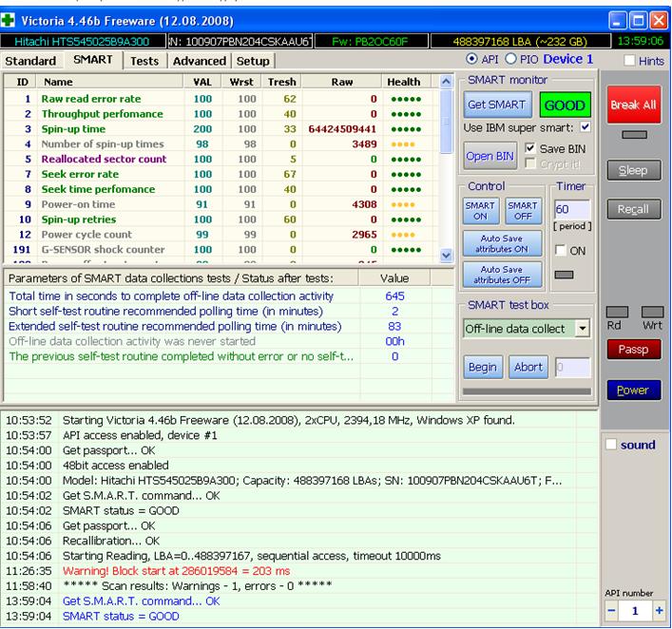Click the SMART table scroll down arrow
The width and height of the screenshot is (672, 629).
pos(446,255)
